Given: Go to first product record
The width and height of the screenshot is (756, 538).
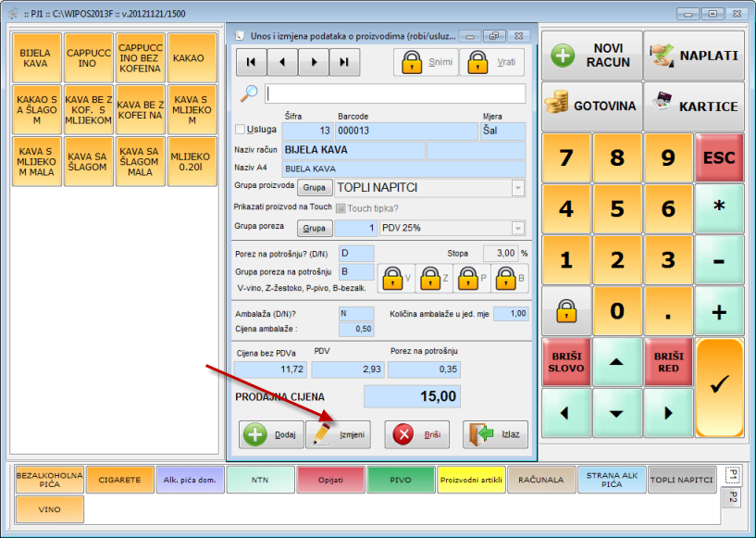Looking at the screenshot, I should [x=252, y=62].
